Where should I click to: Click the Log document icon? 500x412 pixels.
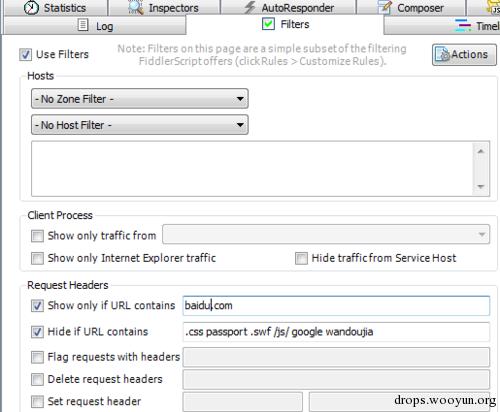pyautogui.click(x=83, y=25)
